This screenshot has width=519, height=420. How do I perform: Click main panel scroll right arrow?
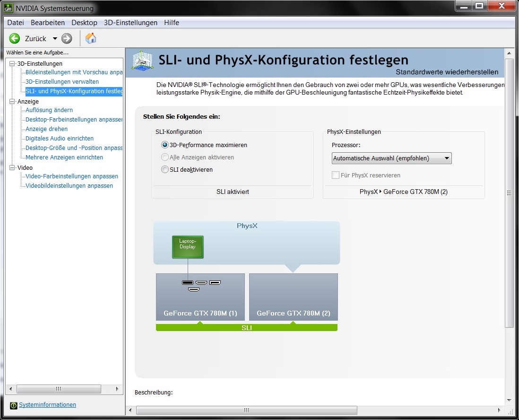499,410
